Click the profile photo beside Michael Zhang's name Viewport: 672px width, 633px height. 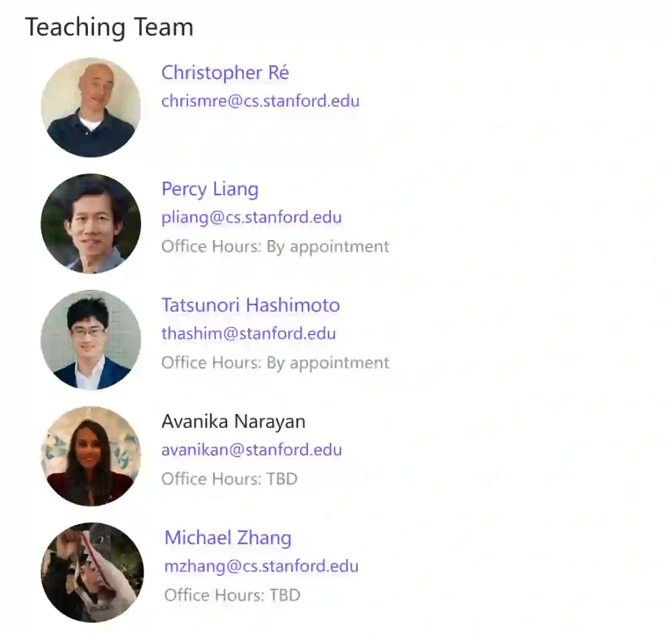[x=92, y=572]
